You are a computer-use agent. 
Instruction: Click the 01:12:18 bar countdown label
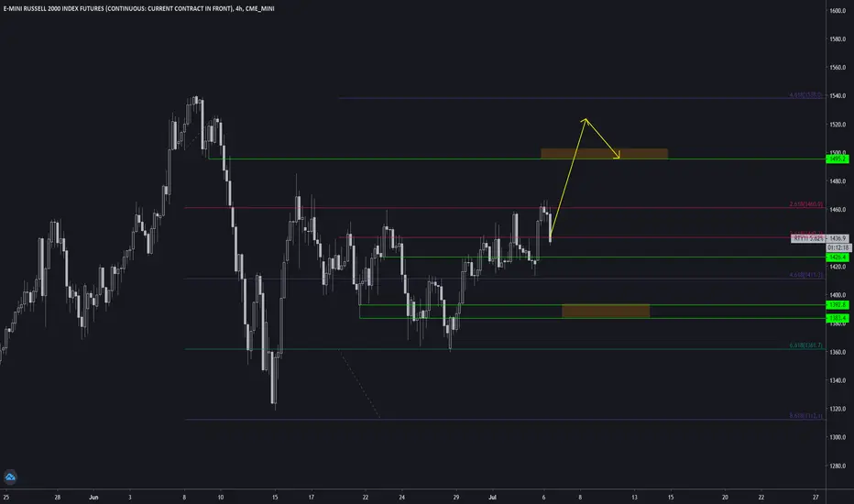pos(838,248)
